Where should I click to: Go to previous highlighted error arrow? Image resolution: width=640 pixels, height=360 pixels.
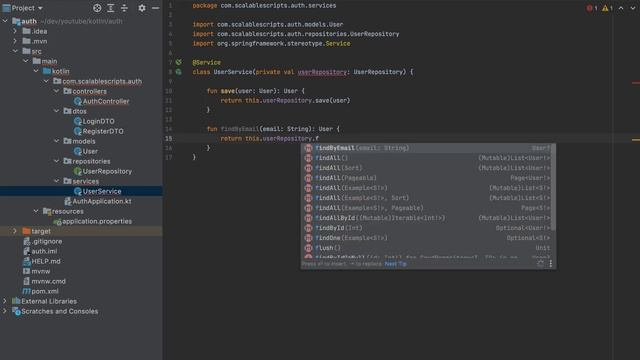[x=621, y=8]
